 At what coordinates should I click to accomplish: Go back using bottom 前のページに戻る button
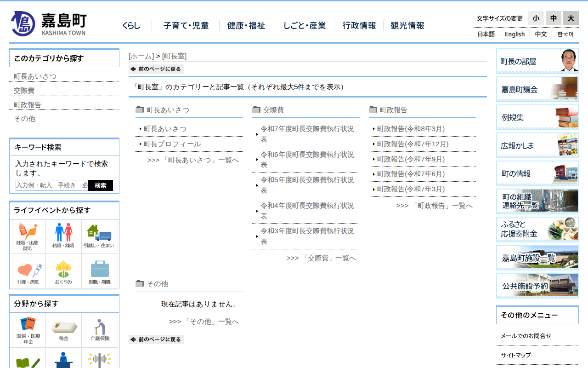156,339
